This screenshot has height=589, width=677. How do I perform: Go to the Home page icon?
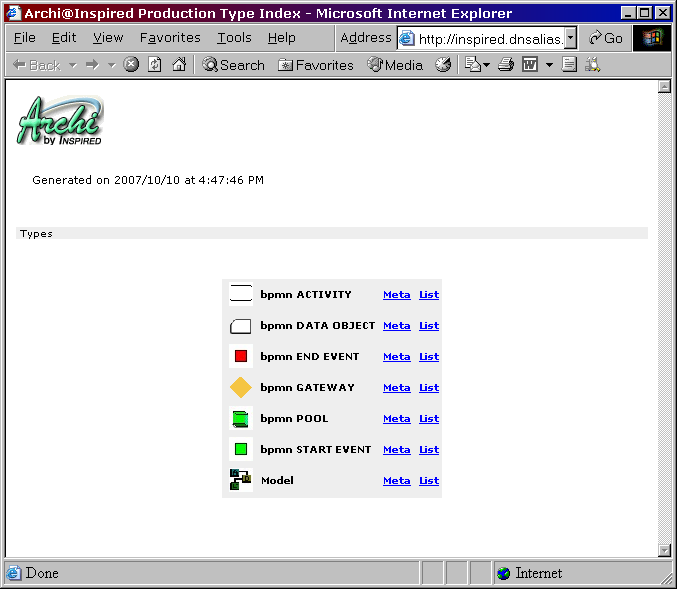coord(179,65)
